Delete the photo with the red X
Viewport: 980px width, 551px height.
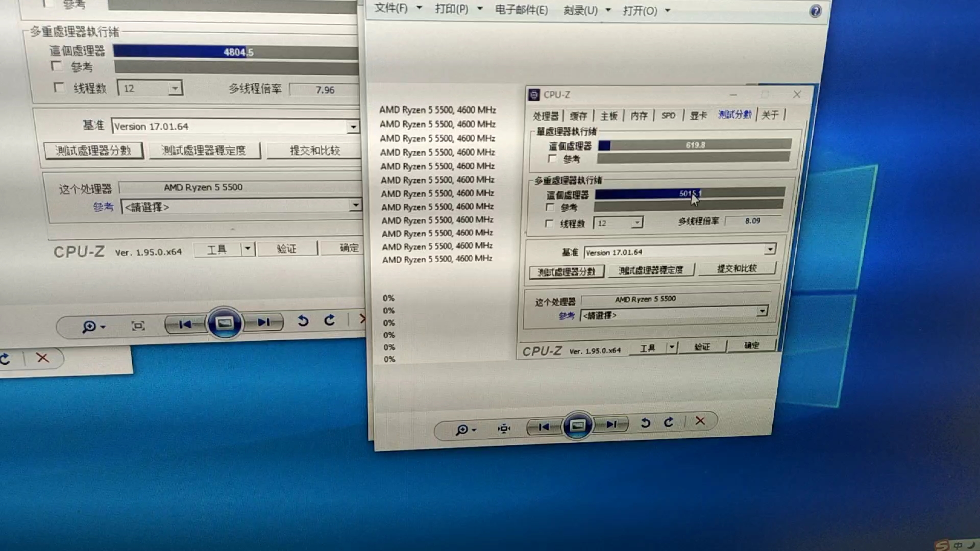pos(700,421)
